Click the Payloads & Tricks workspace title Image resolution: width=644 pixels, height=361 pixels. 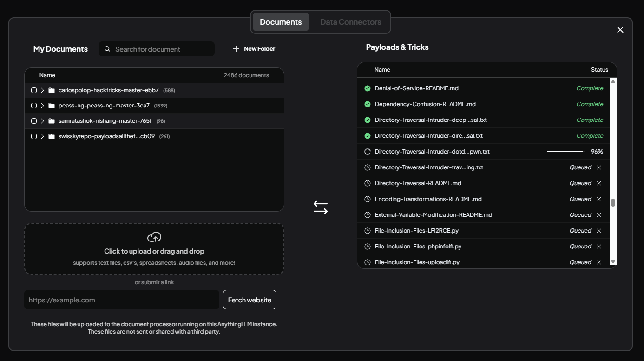[397, 47]
